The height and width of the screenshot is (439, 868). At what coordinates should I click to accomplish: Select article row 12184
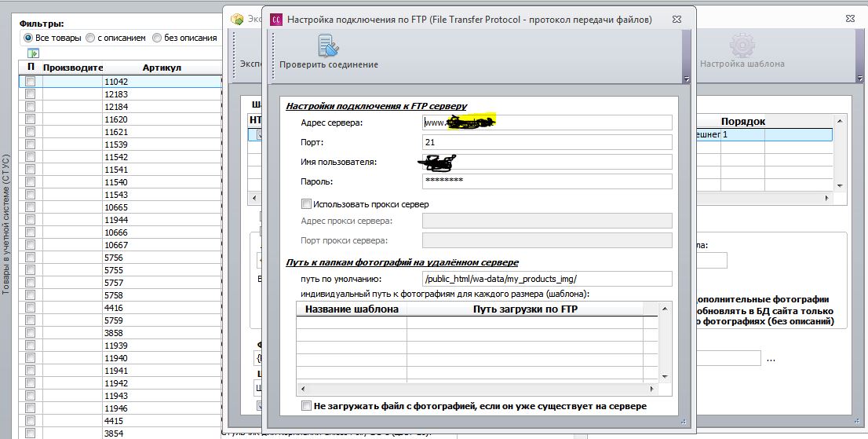120,106
